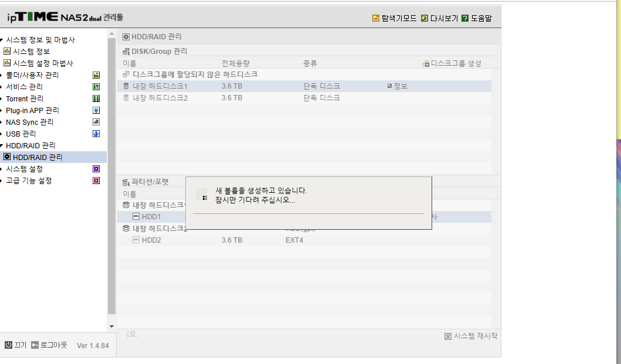Click the USB 관리 blue icon
The image size is (621, 364).
click(96, 134)
